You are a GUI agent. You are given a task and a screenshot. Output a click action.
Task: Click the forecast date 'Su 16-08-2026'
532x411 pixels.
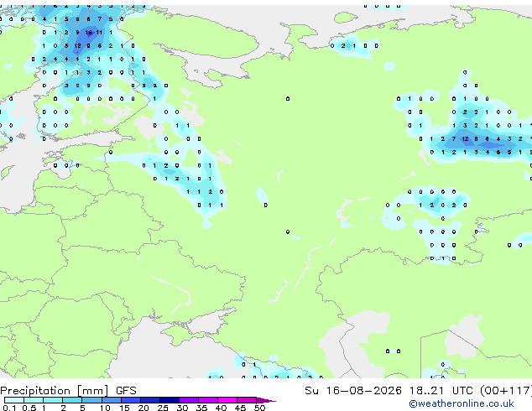click(353, 391)
